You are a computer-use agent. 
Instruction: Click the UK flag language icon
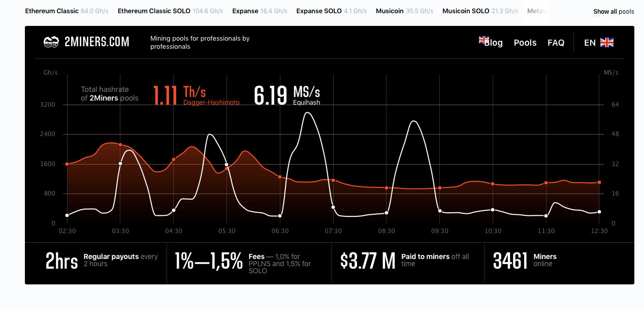click(607, 43)
